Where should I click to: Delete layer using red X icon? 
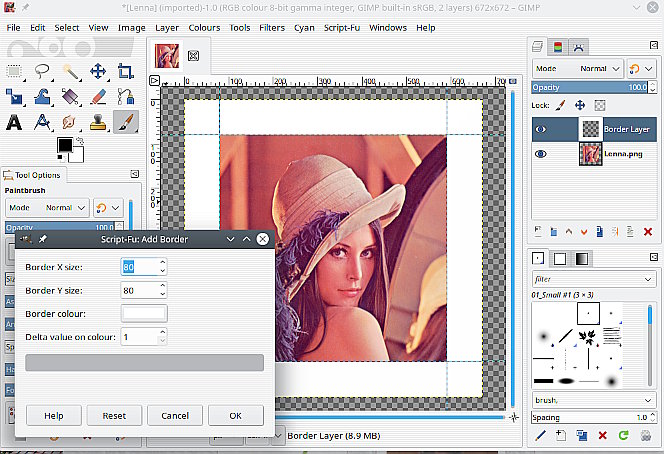click(x=648, y=232)
